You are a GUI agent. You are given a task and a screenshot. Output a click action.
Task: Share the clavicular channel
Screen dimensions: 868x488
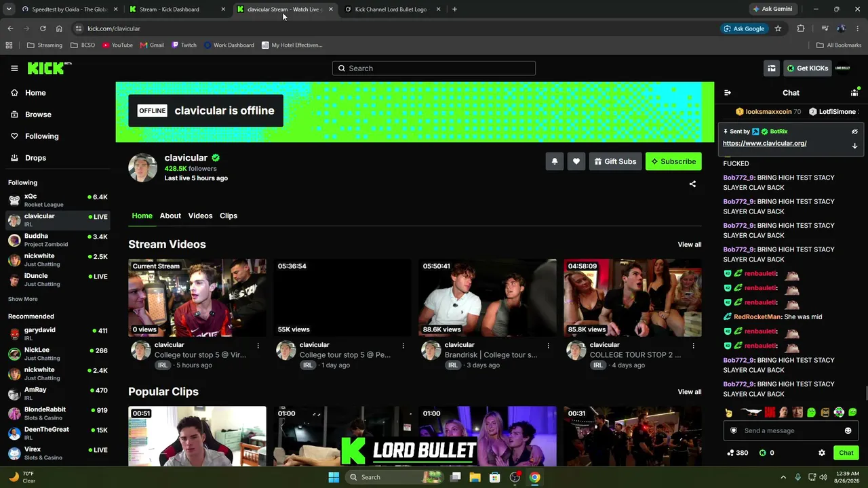[692, 184]
